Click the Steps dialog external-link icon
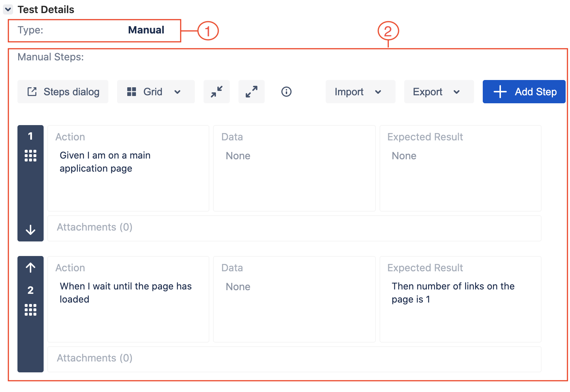The height and width of the screenshot is (392, 570). click(32, 92)
